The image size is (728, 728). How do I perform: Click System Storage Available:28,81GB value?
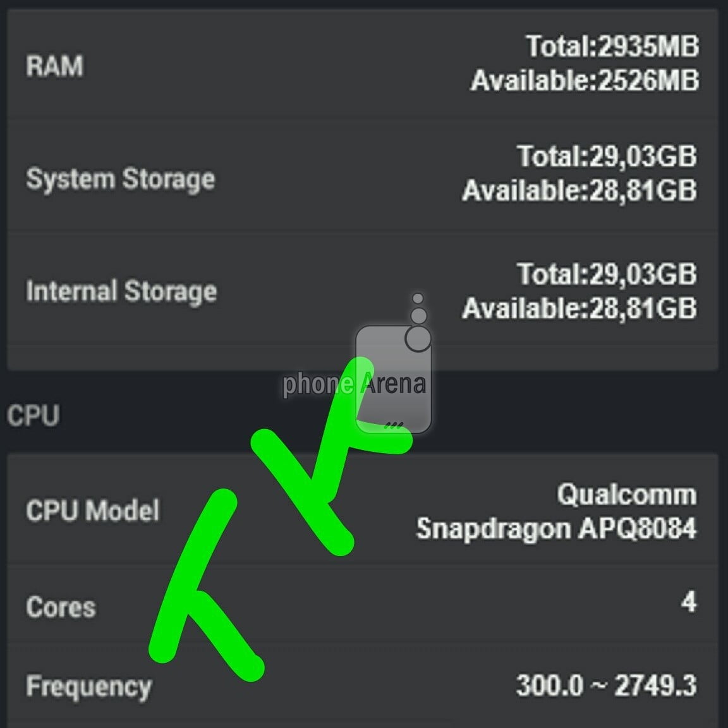pos(579,190)
